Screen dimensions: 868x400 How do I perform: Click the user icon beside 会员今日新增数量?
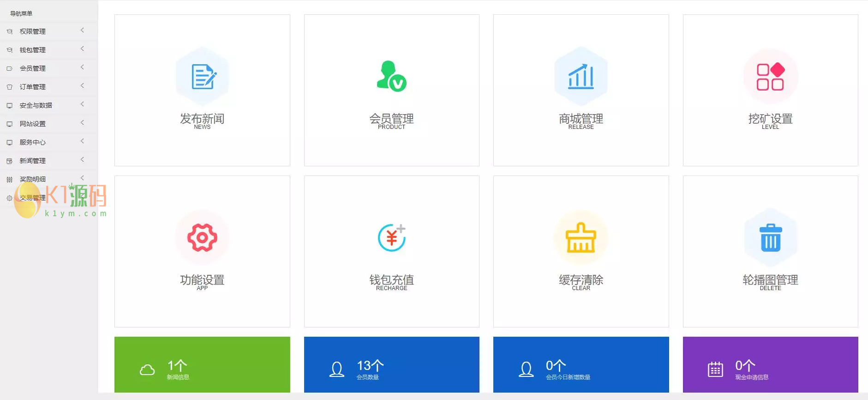526,369
